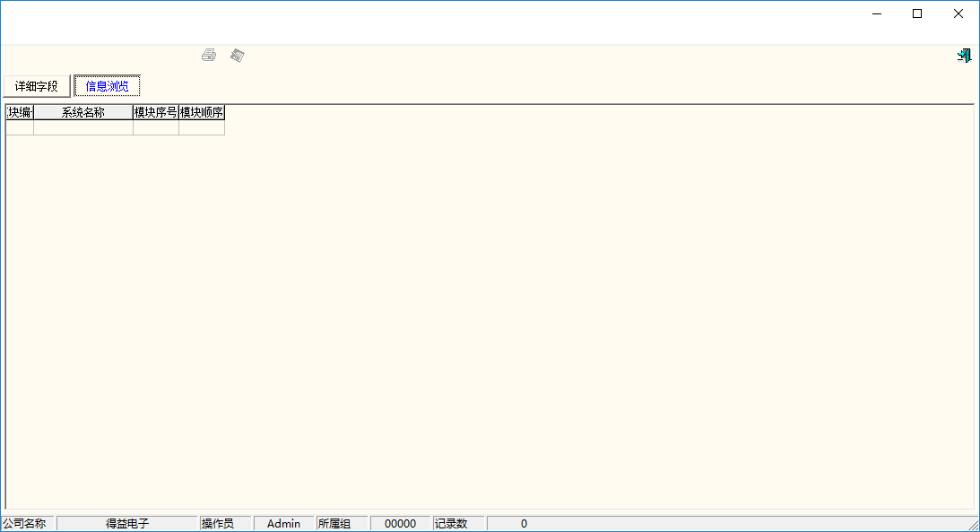Click the 所属组 status bar label

(334, 524)
